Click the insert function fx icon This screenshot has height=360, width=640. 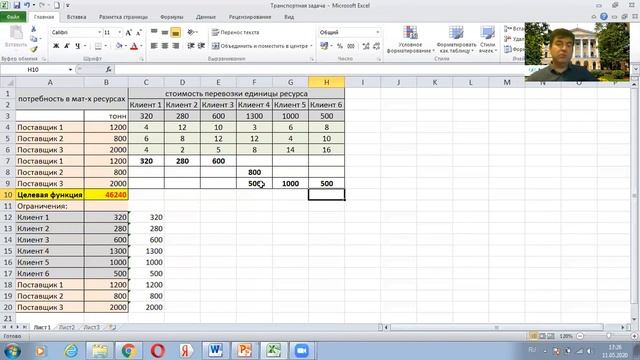[108, 69]
